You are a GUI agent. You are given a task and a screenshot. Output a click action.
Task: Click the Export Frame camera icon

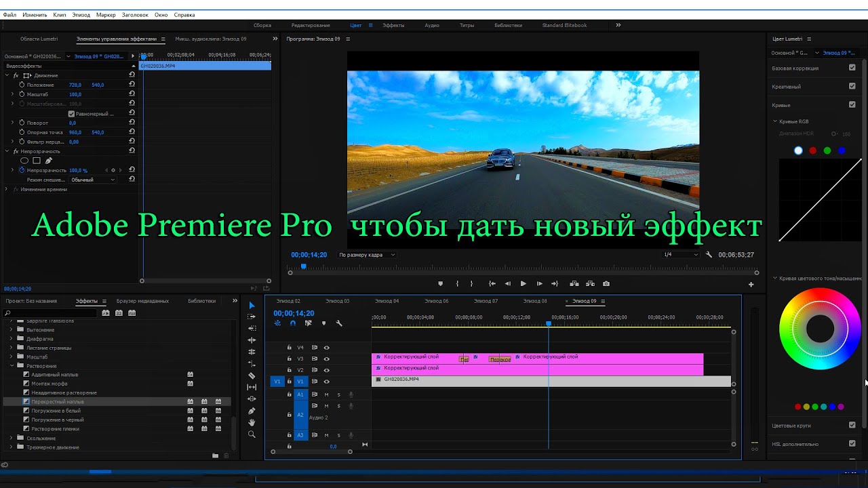pos(606,284)
